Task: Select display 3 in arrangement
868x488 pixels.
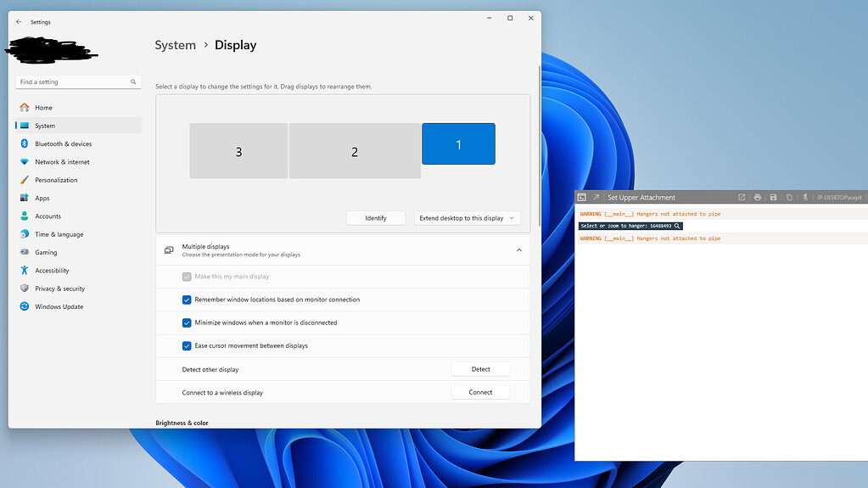Action: tap(238, 151)
